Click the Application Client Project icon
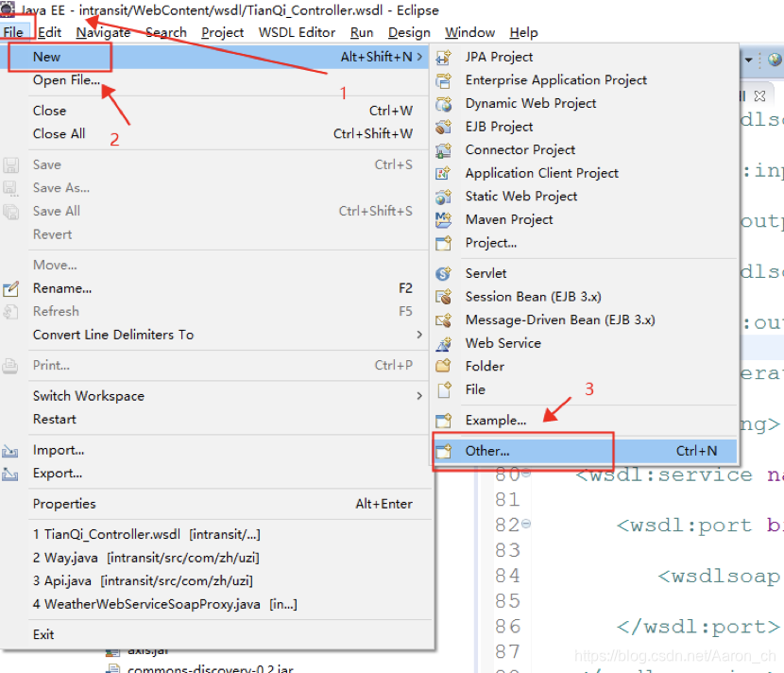The image size is (784, 673). tap(444, 173)
